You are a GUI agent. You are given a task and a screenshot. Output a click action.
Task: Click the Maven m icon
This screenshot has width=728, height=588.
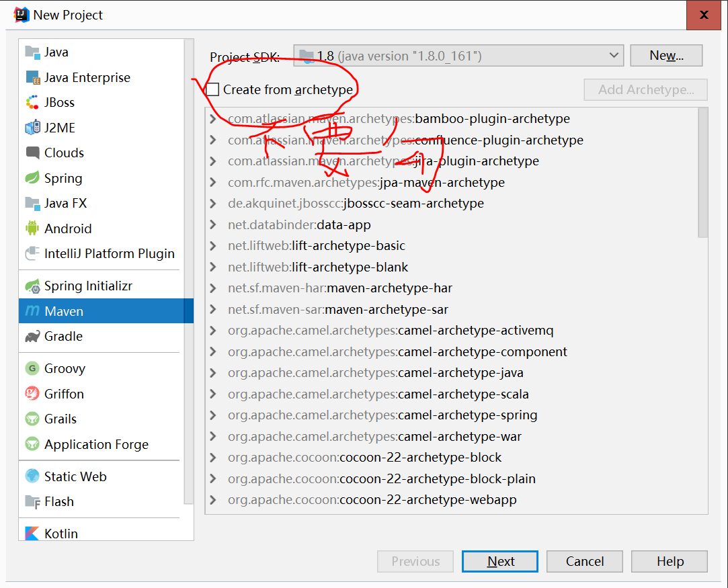(x=32, y=311)
